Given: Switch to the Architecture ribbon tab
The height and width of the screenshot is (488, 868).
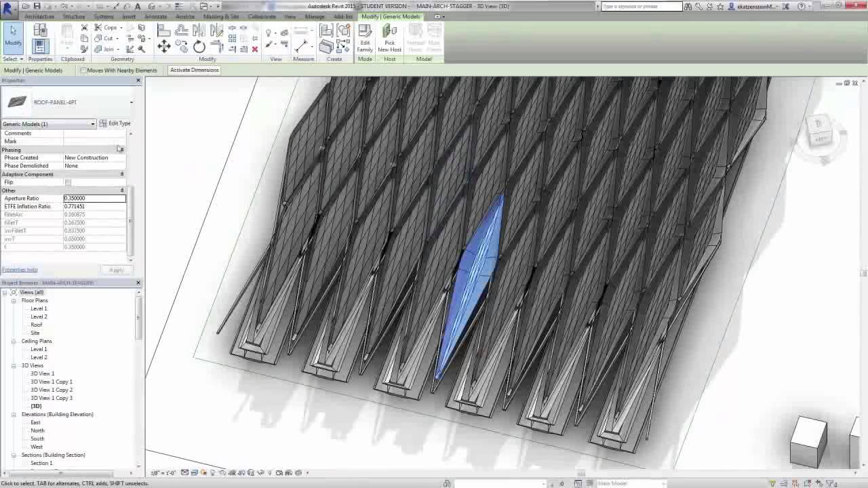Looking at the screenshot, I should click(39, 16).
